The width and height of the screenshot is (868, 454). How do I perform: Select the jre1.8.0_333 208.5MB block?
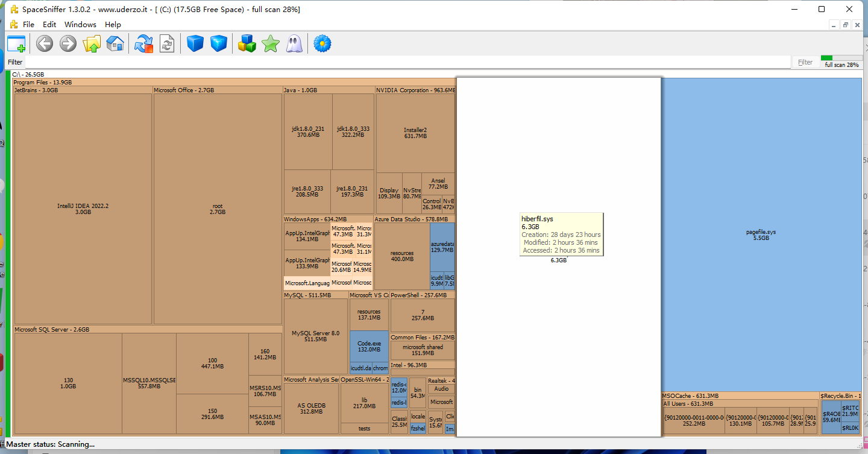pyautogui.click(x=307, y=192)
